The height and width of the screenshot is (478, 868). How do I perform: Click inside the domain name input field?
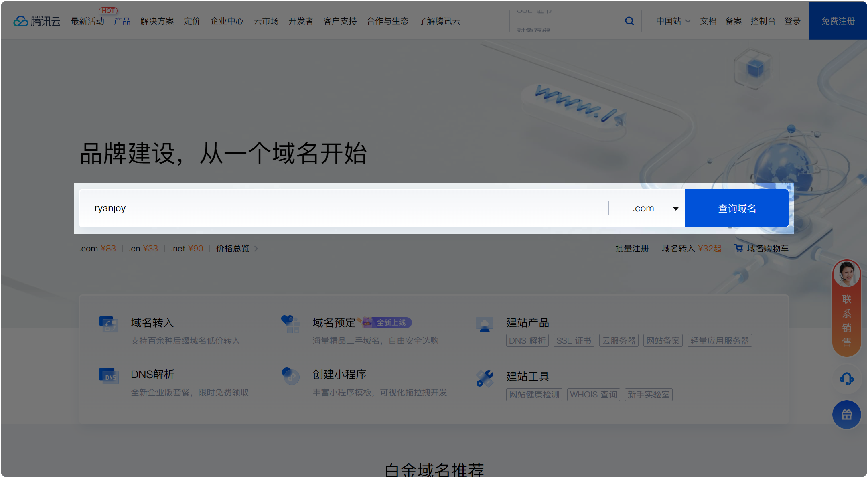(321, 208)
